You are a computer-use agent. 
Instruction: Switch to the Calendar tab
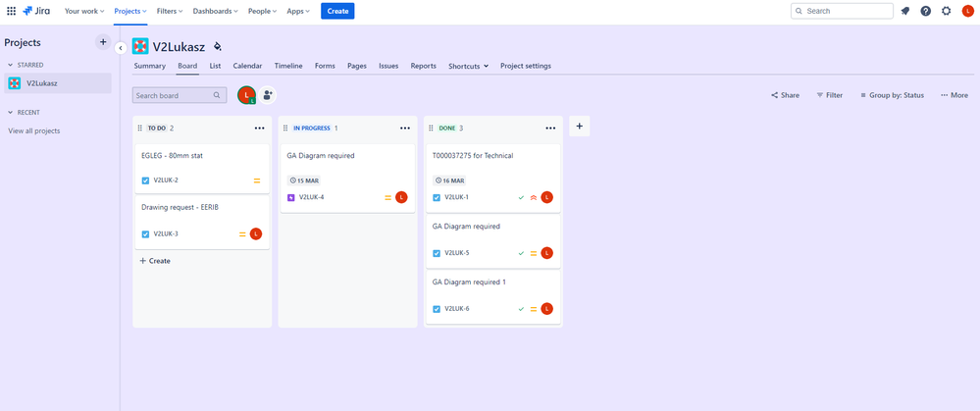[x=247, y=66]
